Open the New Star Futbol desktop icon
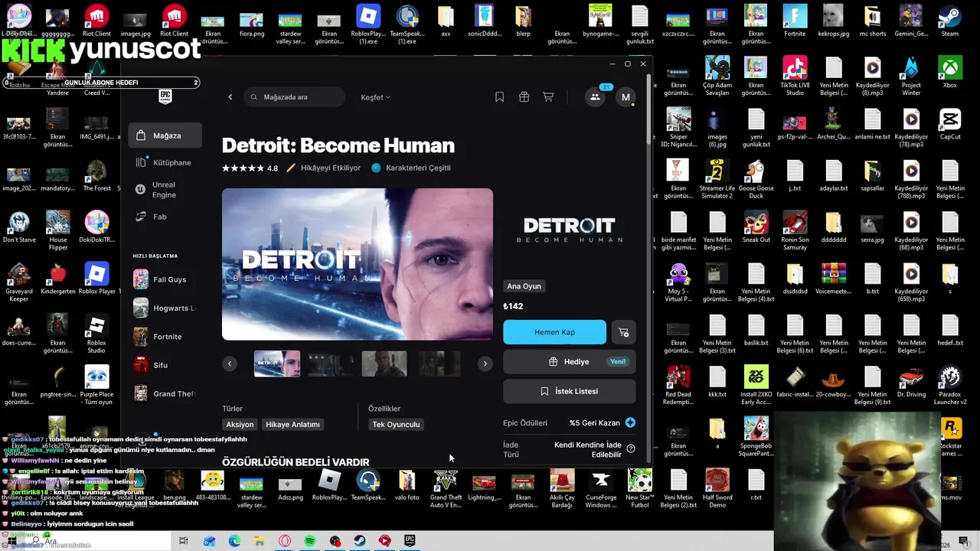 639,488
